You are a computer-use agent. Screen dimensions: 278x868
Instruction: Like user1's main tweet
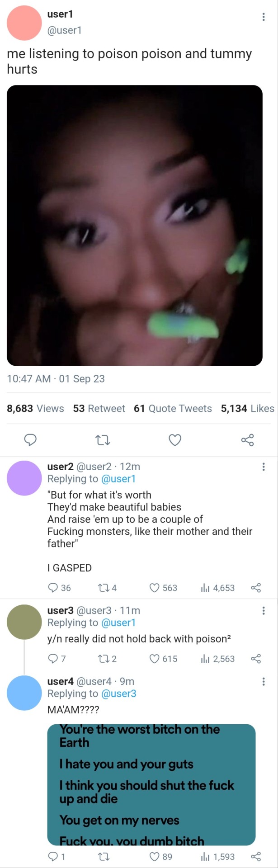(175, 440)
